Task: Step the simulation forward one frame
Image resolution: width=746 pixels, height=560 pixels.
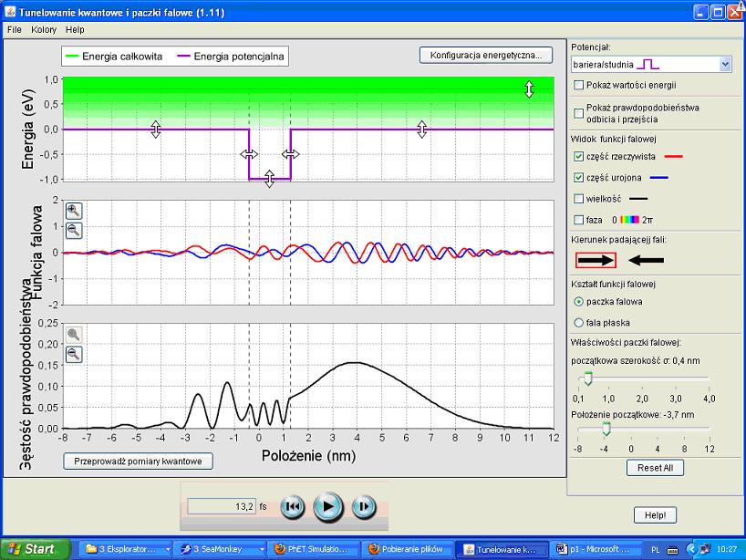Action: pyautogui.click(x=364, y=507)
